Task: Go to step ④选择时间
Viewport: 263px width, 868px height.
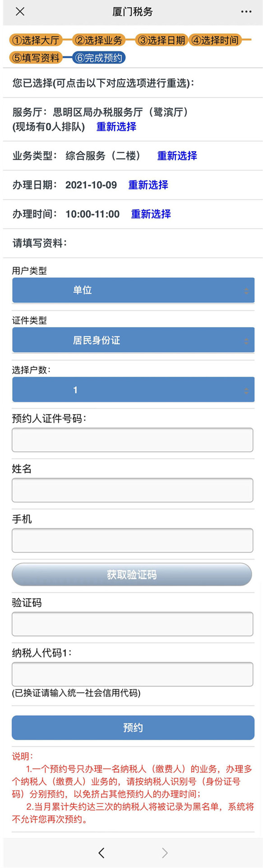Action: pyautogui.click(x=215, y=41)
